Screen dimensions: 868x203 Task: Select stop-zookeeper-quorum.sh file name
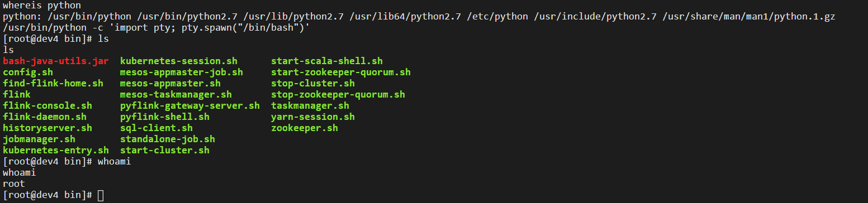pyautogui.click(x=338, y=95)
